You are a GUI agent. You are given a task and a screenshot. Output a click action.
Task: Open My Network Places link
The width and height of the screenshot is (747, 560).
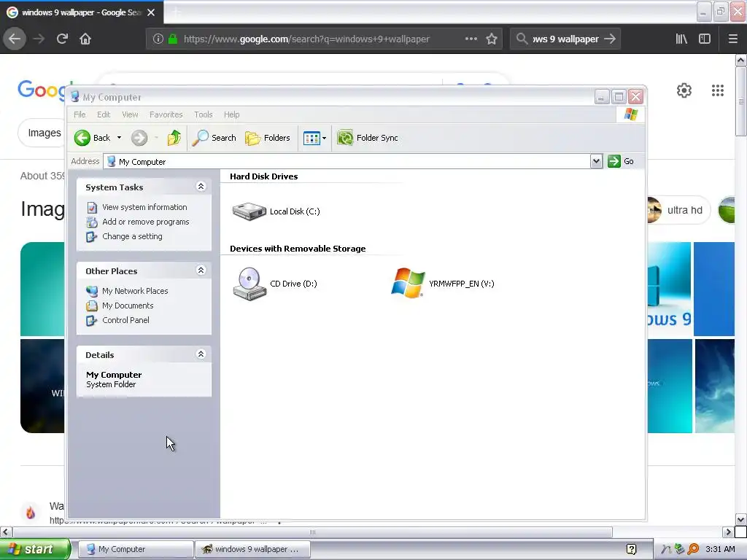pos(135,291)
